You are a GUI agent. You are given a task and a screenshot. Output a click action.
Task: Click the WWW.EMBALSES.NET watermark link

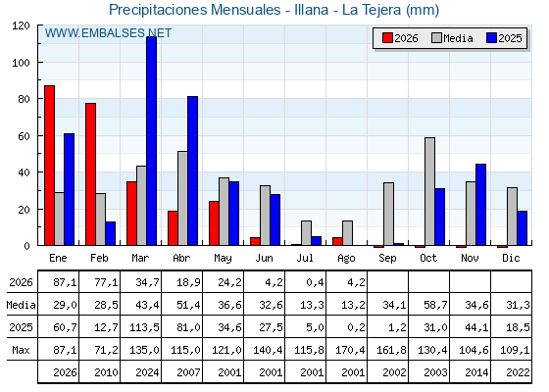tap(108, 33)
